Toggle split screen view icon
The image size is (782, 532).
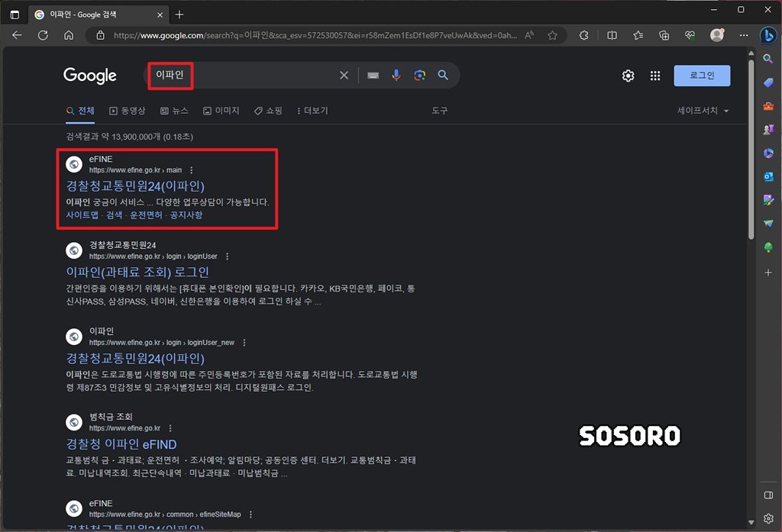(612, 35)
